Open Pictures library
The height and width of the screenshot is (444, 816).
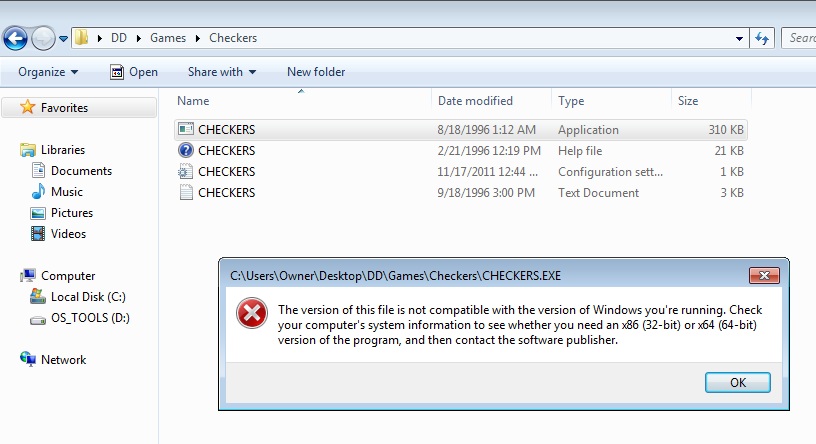click(x=72, y=213)
